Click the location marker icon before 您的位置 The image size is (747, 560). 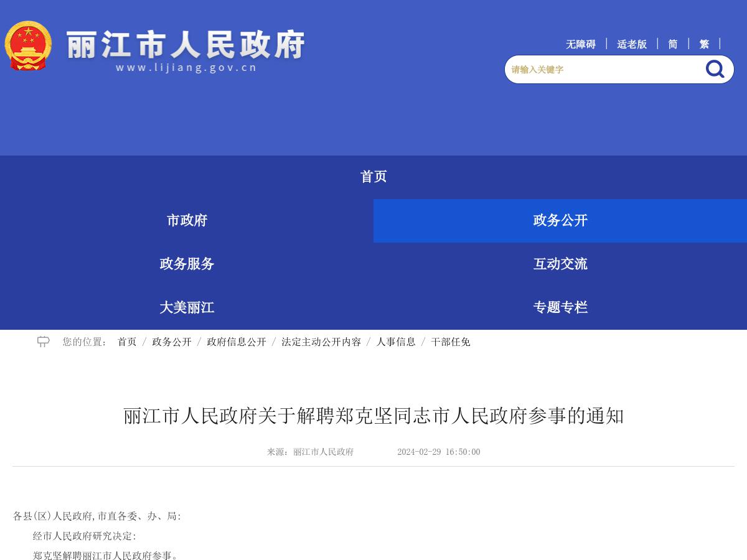[x=43, y=342]
